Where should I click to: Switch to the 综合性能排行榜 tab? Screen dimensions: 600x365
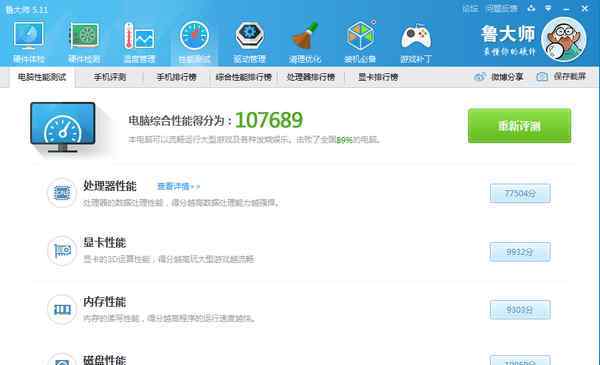[244, 77]
